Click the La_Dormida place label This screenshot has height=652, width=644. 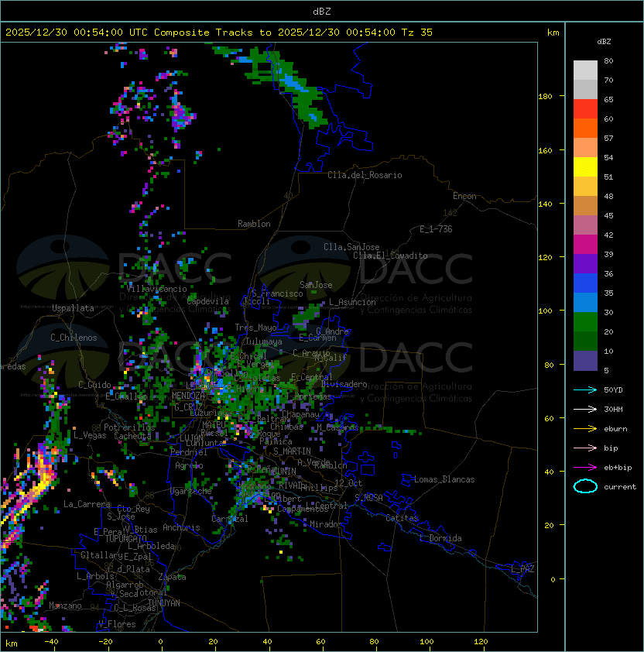[x=440, y=538]
